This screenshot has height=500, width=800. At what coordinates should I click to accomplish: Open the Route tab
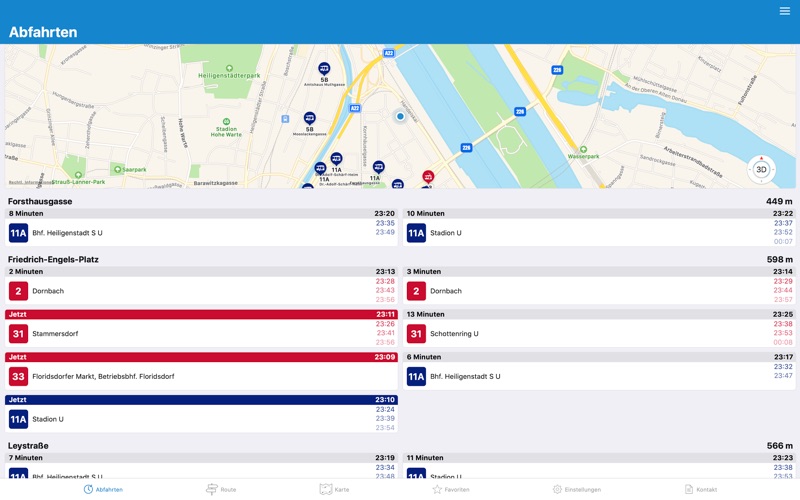click(x=221, y=489)
